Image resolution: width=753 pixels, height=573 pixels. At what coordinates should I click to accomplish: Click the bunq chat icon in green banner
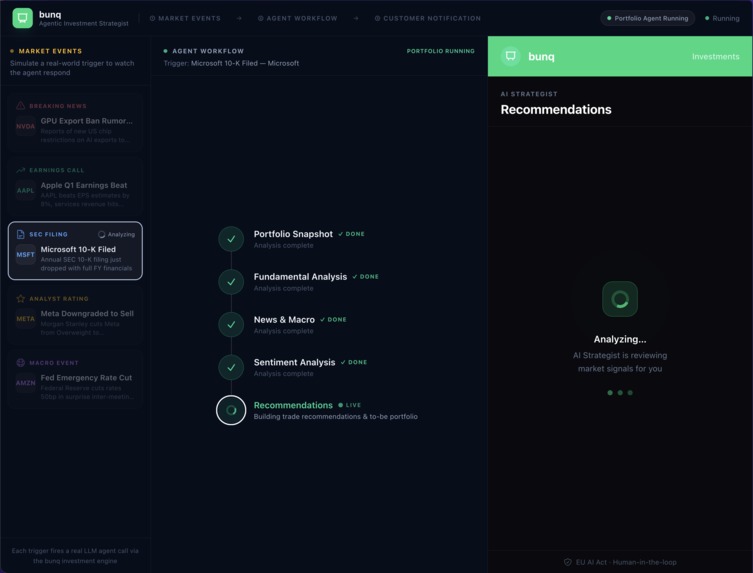pyautogui.click(x=510, y=56)
